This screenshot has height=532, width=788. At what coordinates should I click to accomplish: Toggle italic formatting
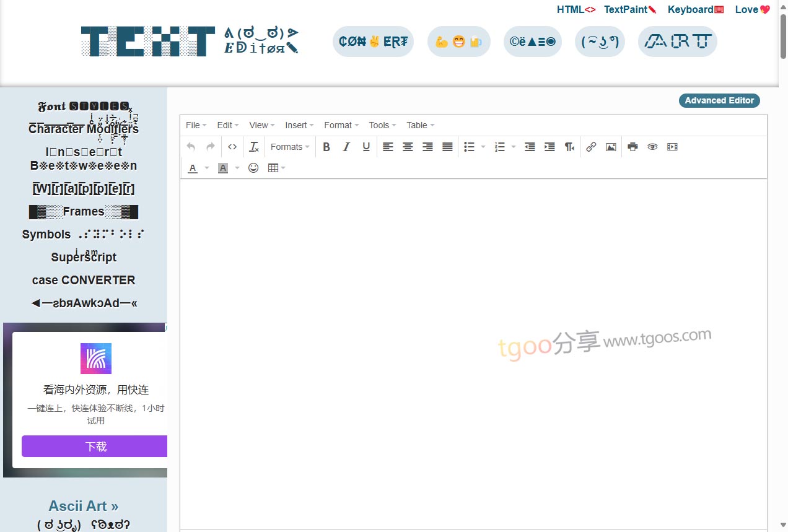(346, 147)
